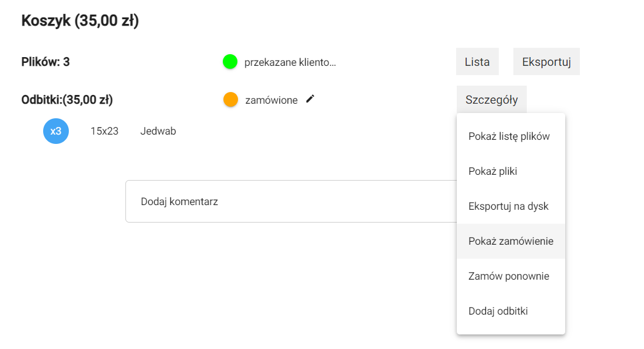Select Pokaż pliki menu entry
This screenshot has width=644, height=349.
click(x=493, y=171)
